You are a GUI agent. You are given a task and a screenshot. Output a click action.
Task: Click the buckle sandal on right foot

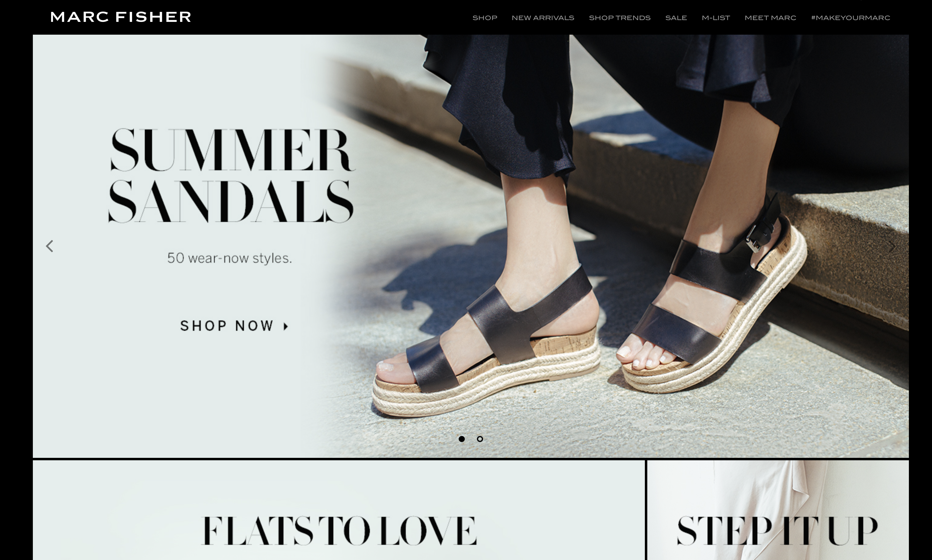click(713, 298)
